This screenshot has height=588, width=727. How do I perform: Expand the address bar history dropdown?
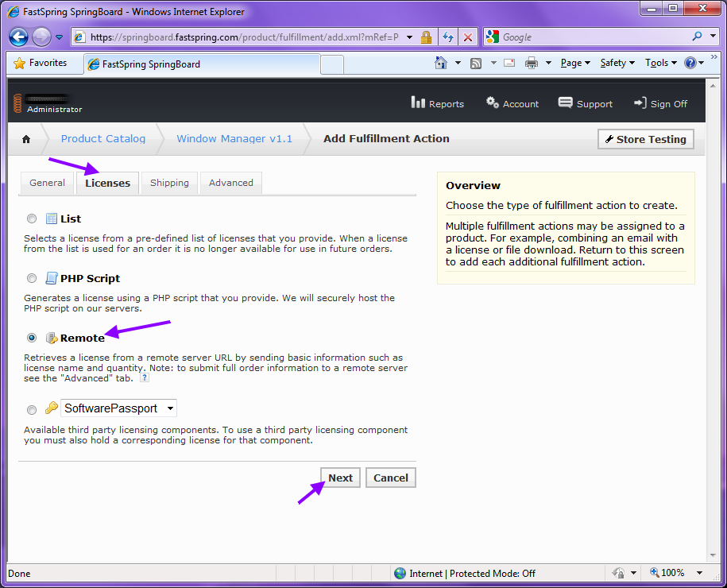[x=409, y=37]
